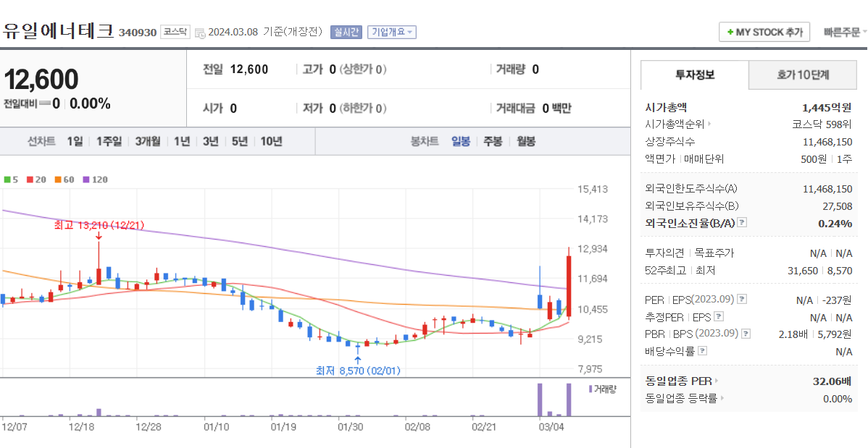Click the arrow beside 시가총액순위
The height and width of the screenshot is (448, 868).
[709, 124]
